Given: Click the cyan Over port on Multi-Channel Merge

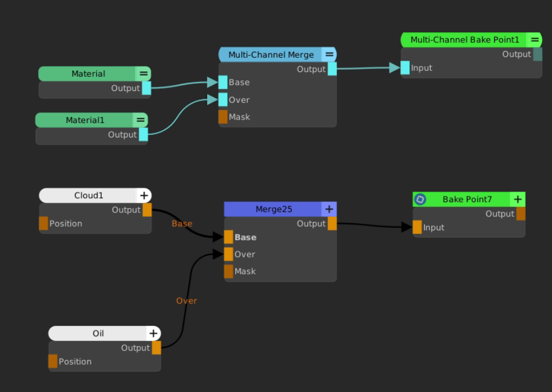Looking at the screenshot, I should pos(223,99).
